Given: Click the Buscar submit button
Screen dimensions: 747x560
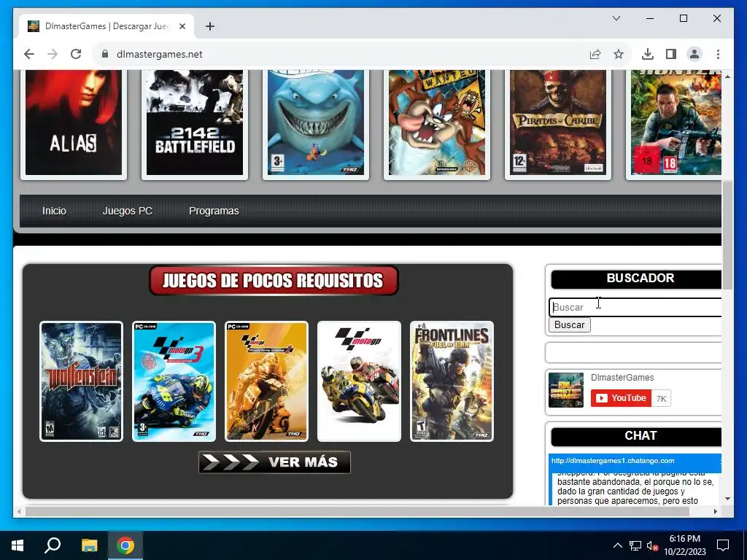Looking at the screenshot, I should point(569,324).
